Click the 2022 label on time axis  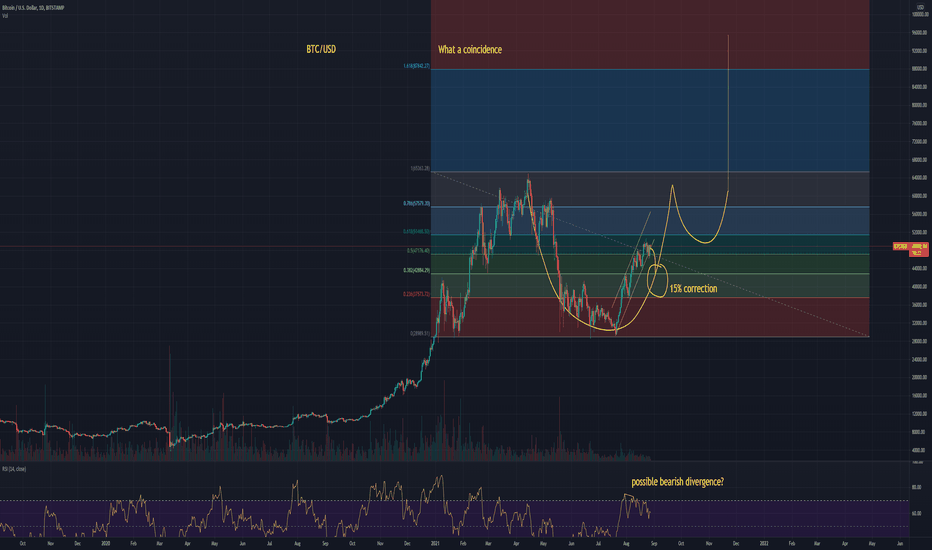(764, 543)
